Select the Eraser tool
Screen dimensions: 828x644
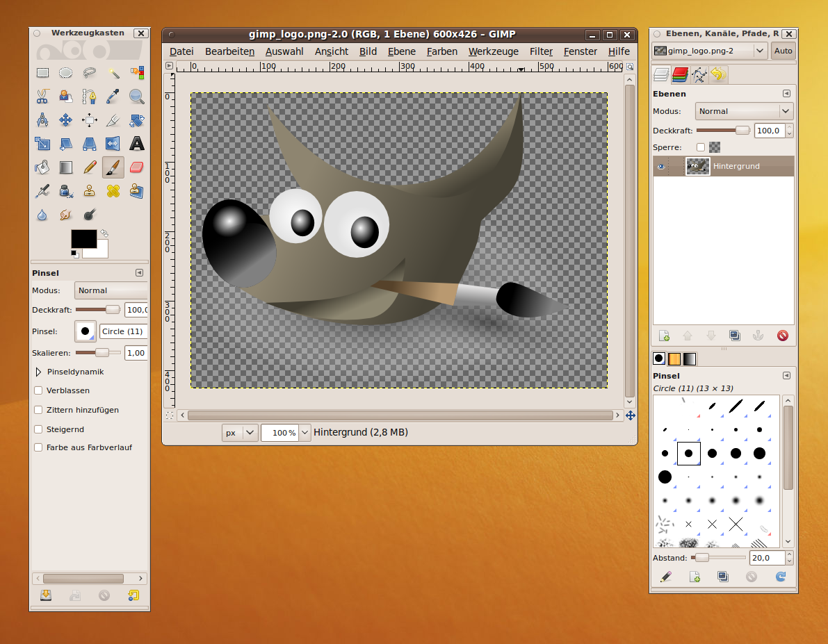[x=137, y=167]
